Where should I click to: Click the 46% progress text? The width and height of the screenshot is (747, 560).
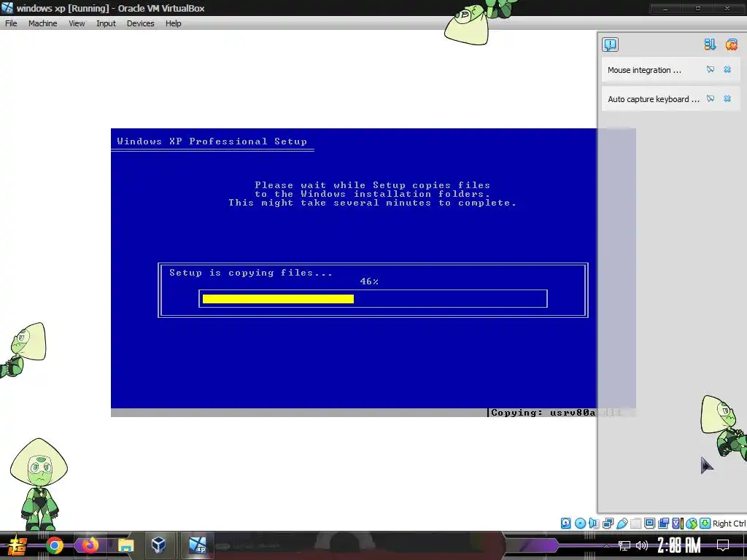point(369,281)
